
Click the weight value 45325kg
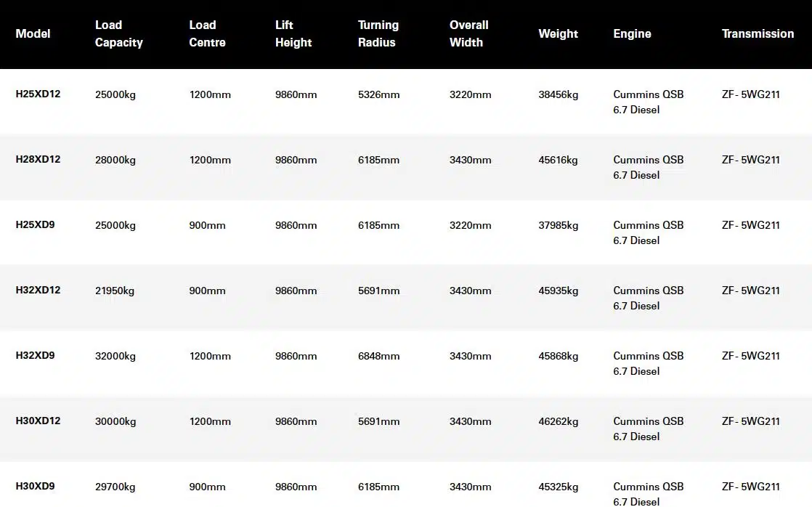(x=559, y=487)
